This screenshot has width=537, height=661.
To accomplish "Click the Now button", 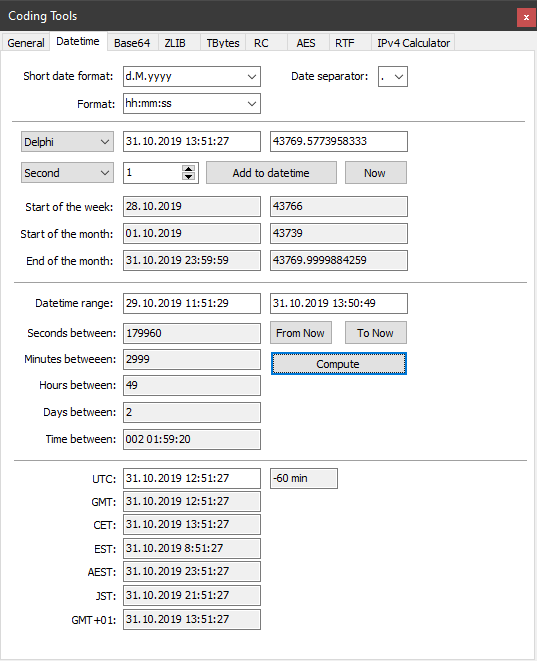I will click(376, 173).
